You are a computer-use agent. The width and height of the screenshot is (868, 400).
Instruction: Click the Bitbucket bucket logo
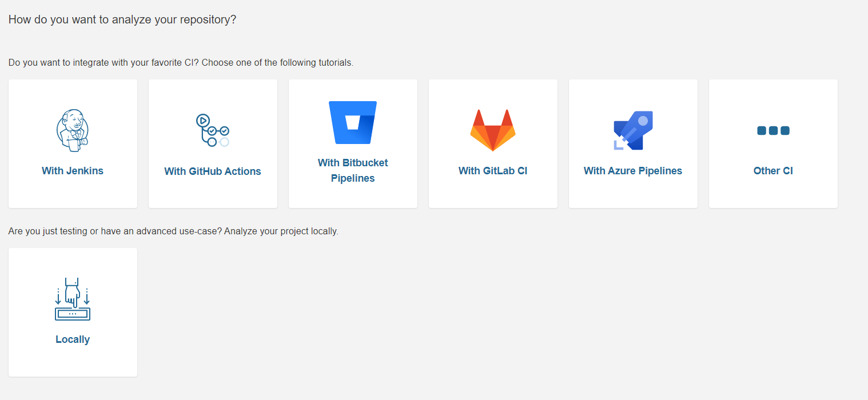point(353,122)
